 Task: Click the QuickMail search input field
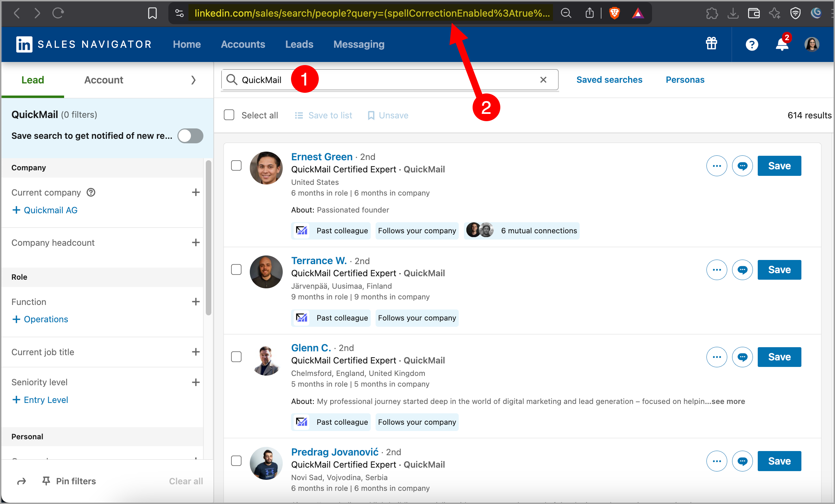coord(390,80)
